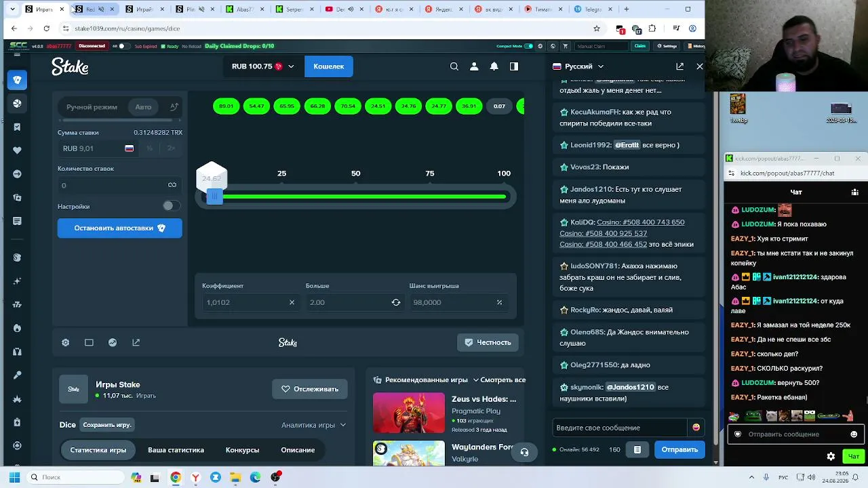Open live support headset icon
Image resolution: width=868 pixels, height=488 pixels.
[524, 452]
